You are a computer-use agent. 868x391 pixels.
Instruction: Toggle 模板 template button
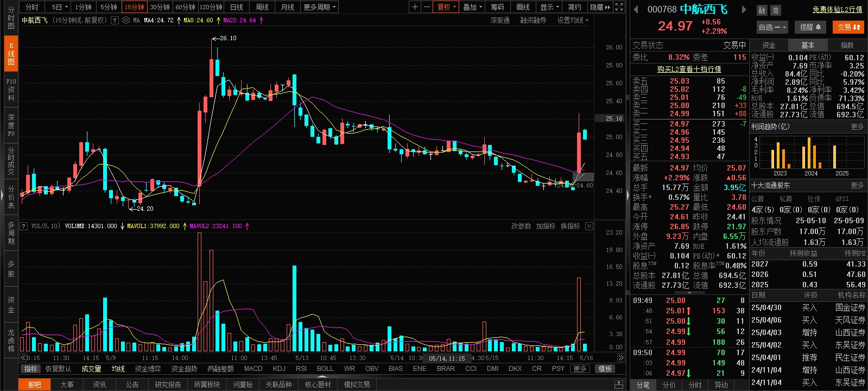pos(605,369)
